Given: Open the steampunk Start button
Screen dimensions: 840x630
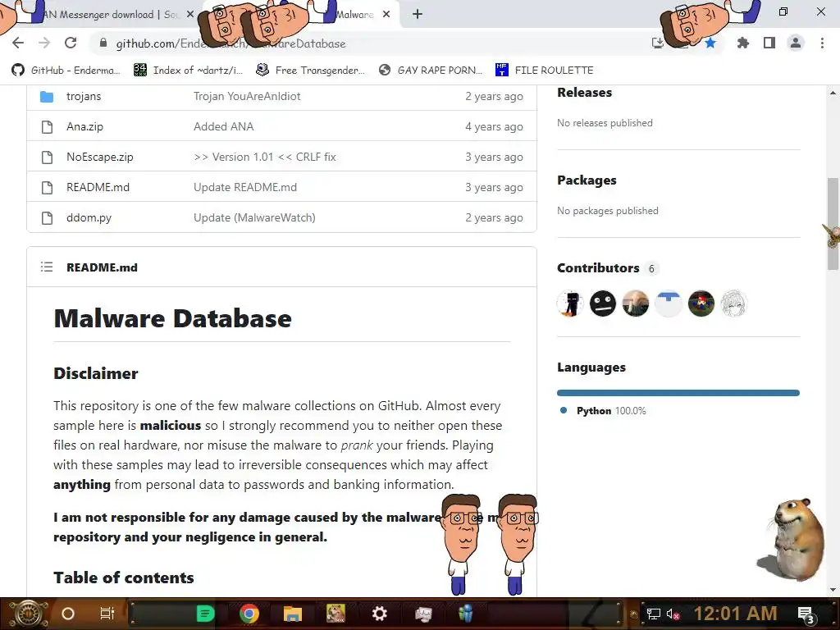Looking at the screenshot, I should point(27,614).
